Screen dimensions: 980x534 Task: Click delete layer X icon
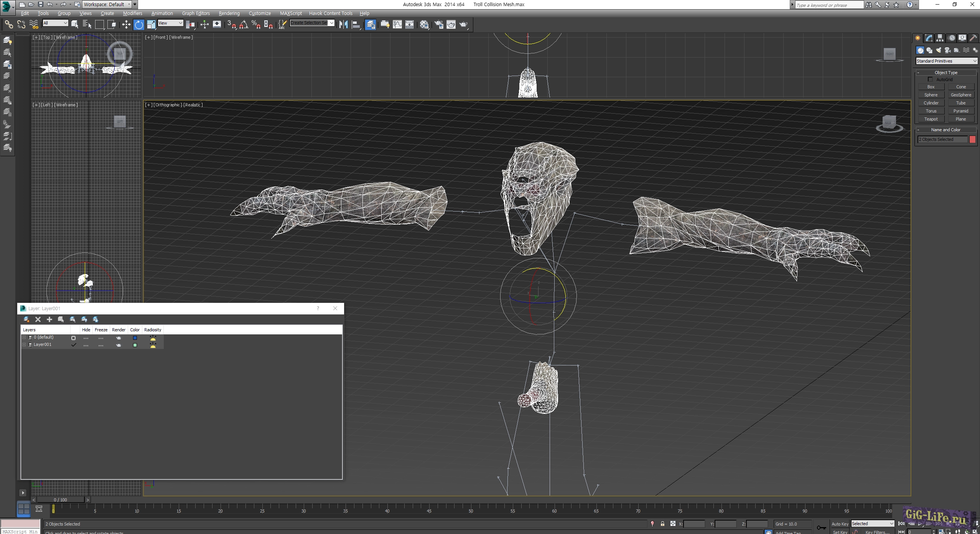[x=38, y=319]
